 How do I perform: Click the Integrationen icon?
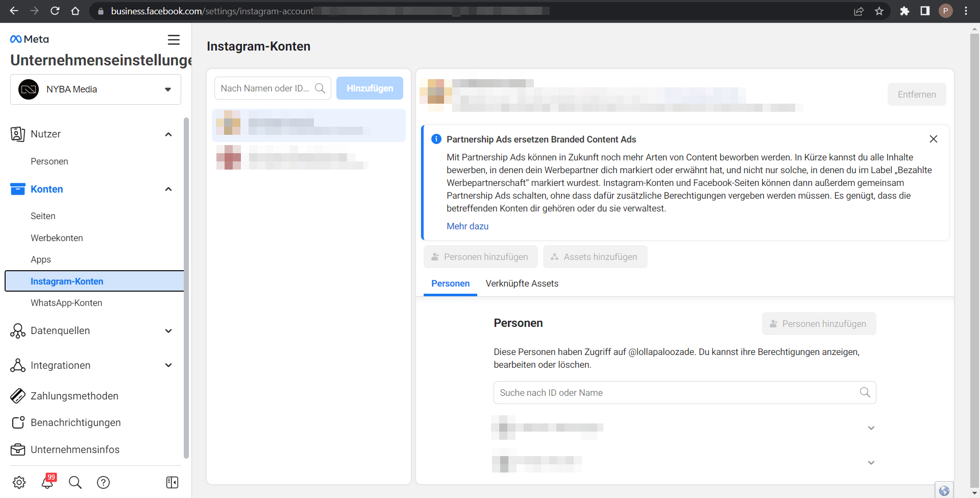(18, 365)
